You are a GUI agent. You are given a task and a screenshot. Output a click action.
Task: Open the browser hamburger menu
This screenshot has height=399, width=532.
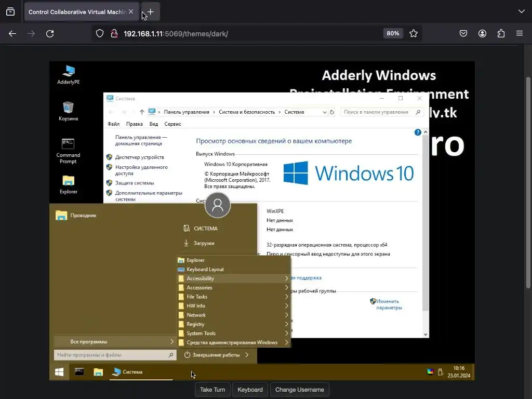click(x=520, y=34)
